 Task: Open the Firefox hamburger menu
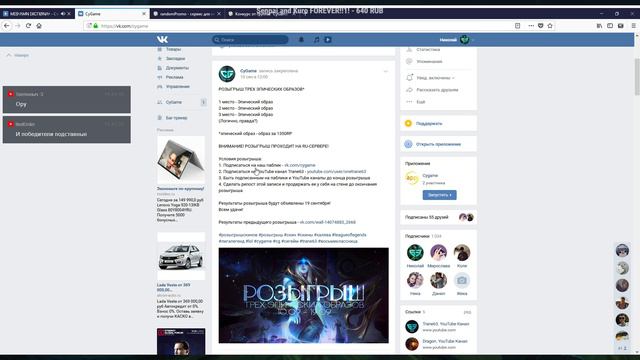tap(633, 26)
